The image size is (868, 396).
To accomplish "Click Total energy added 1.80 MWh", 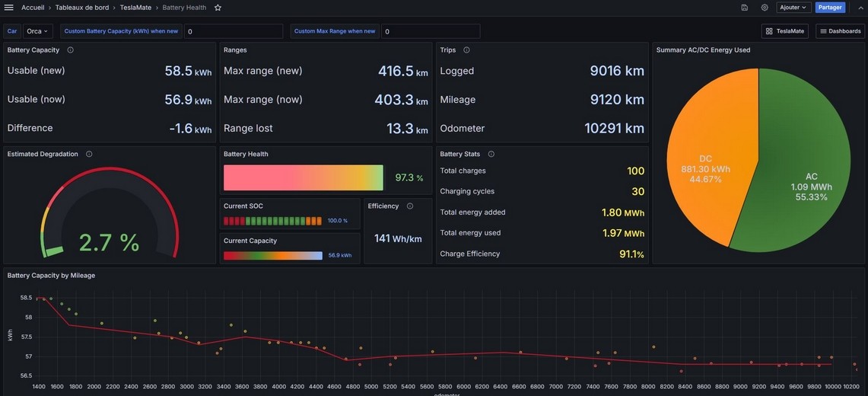I will (623, 212).
